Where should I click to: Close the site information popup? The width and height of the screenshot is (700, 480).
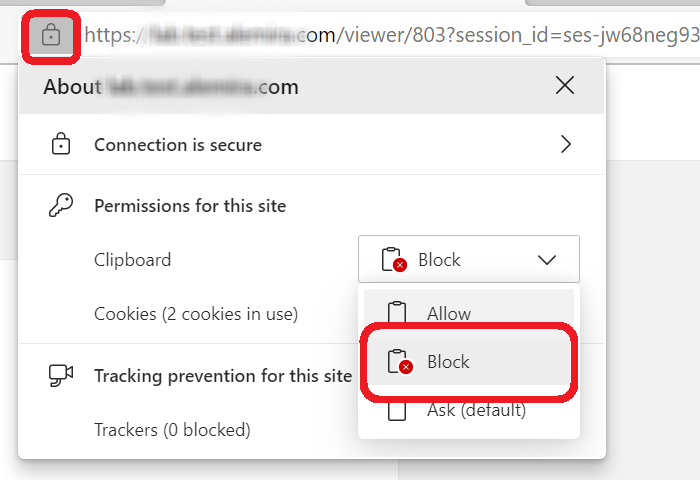point(565,86)
